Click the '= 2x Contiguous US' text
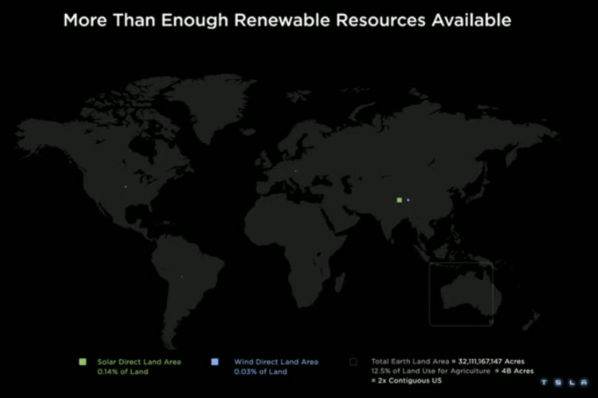 [406, 380]
